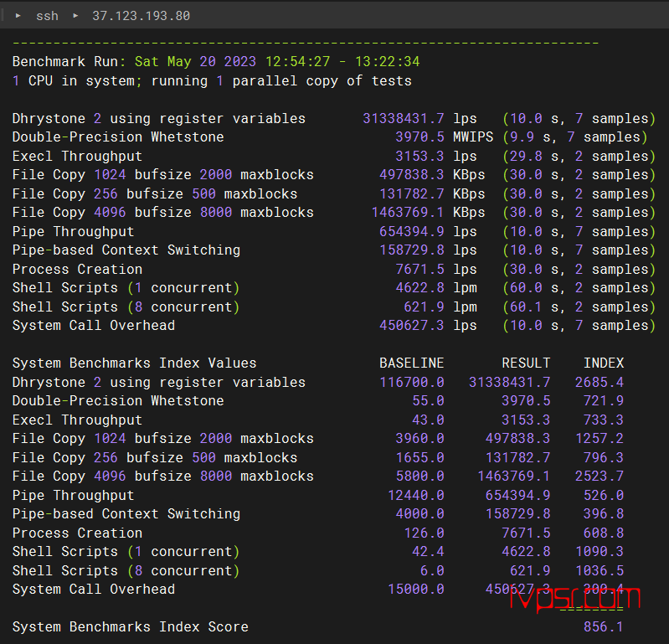Click the context switching index 396.8

(604, 514)
